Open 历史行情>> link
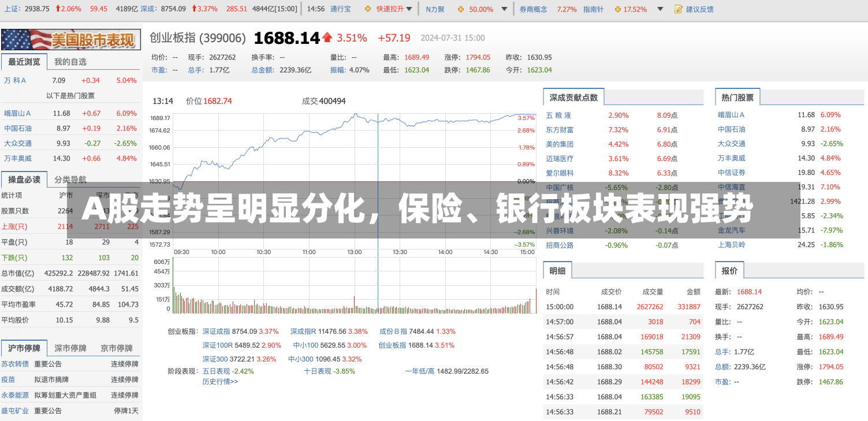This screenshot has height=421, width=868. pos(220,382)
